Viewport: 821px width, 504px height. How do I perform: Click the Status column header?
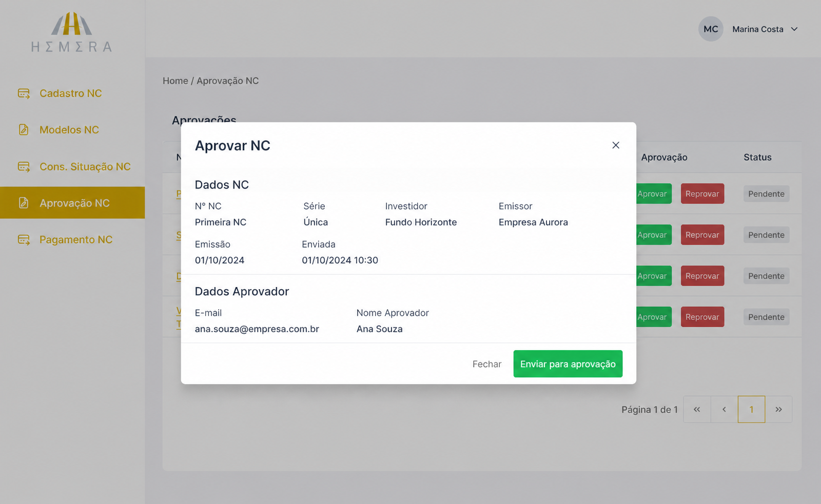click(x=757, y=157)
